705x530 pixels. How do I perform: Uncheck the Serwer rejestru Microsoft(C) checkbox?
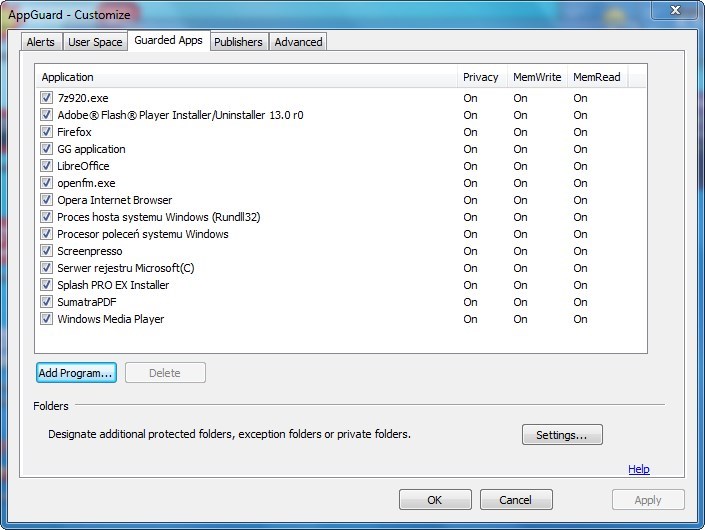coord(46,267)
